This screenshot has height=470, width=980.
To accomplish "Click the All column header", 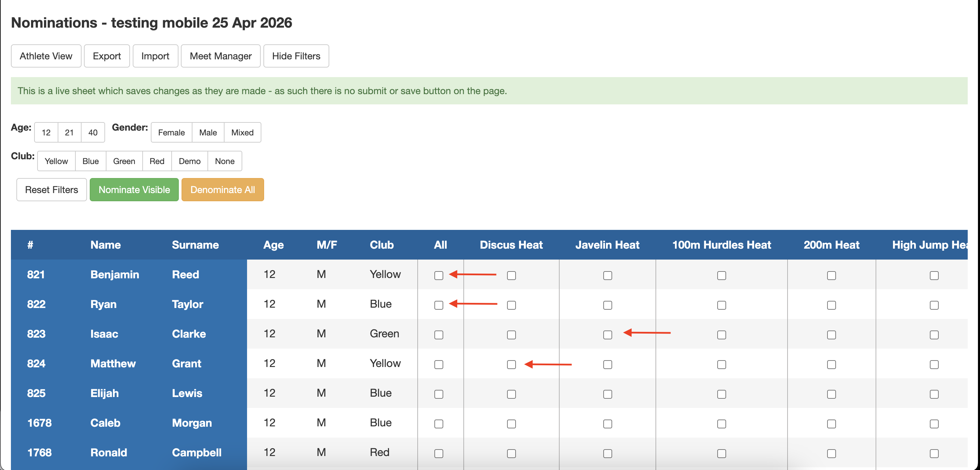I will [x=441, y=245].
